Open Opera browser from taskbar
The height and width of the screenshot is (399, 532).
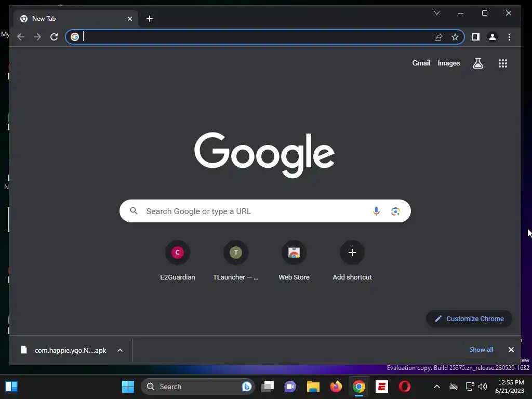coord(404,387)
